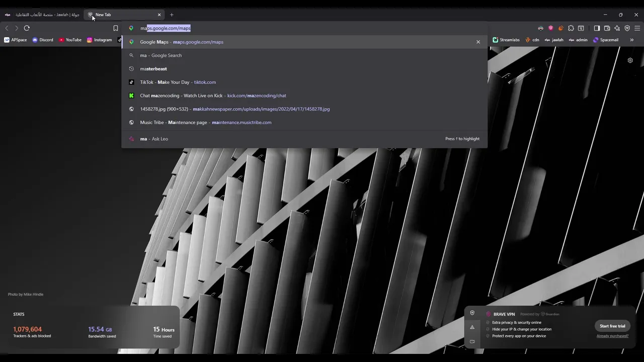Open Leo AI sparkle icon
This screenshot has height=362, width=644.
(x=617, y=28)
